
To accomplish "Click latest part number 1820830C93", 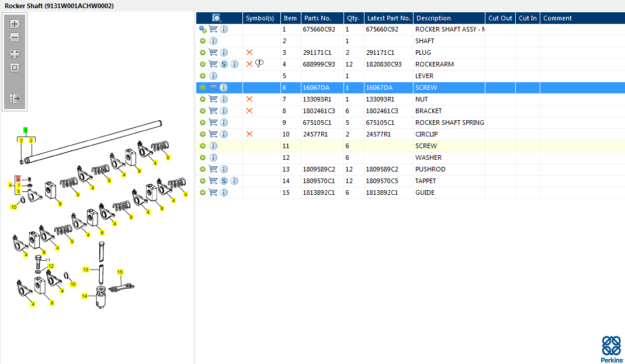I will 384,64.
